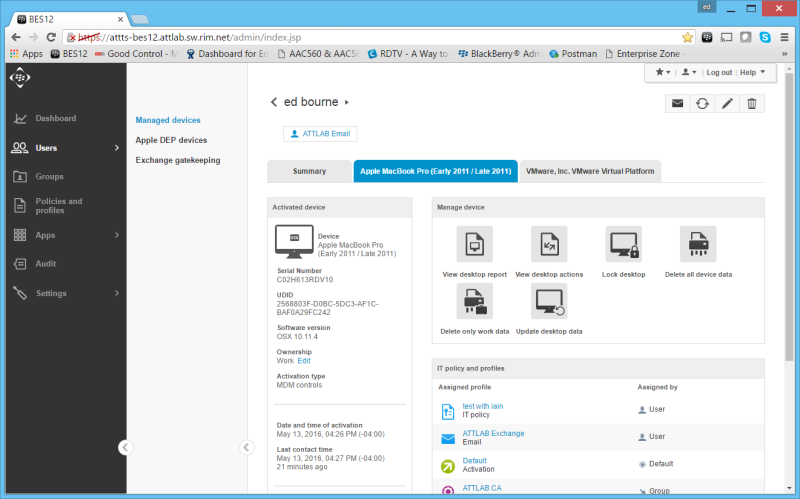Open the Enterprise Zone bookmark
The width and height of the screenshot is (800, 499).
(x=643, y=54)
